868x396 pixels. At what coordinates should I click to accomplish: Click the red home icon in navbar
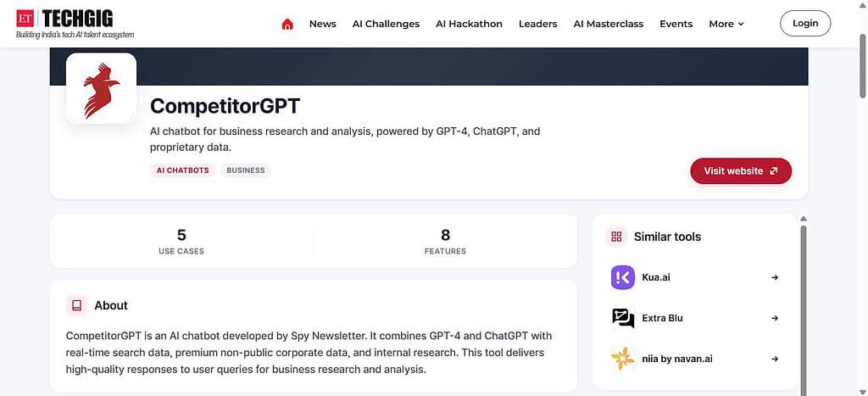click(287, 24)
